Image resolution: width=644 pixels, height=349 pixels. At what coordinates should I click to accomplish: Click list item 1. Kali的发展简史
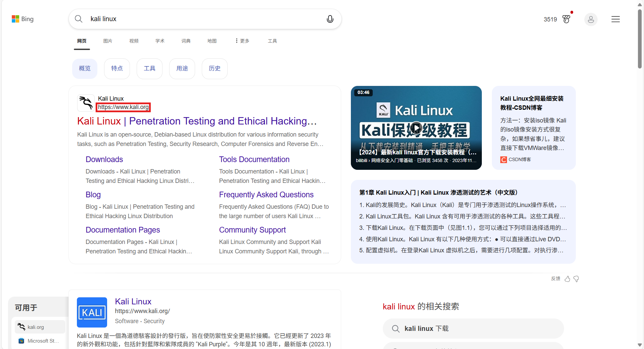463,205
